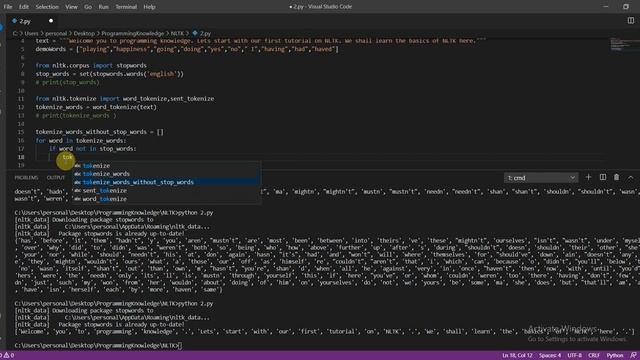This screenshot has height=360, width=640.
Task: Change indentation via Spaces: 4
Action: (550, 355)
